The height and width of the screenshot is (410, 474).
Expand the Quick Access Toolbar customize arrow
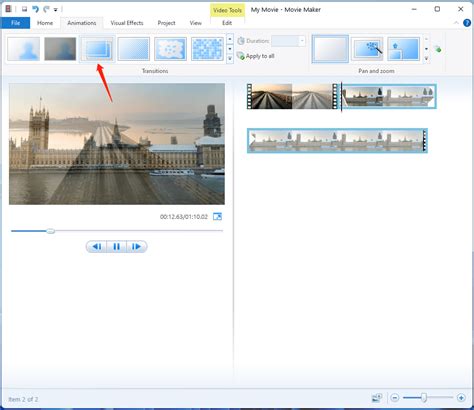click(56, 10)
